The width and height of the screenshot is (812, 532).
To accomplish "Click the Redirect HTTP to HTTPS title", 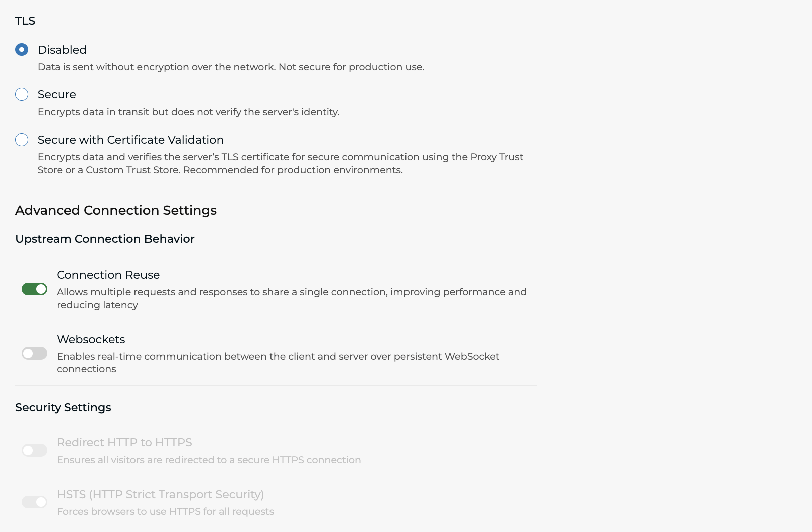I will click(124, 442).
